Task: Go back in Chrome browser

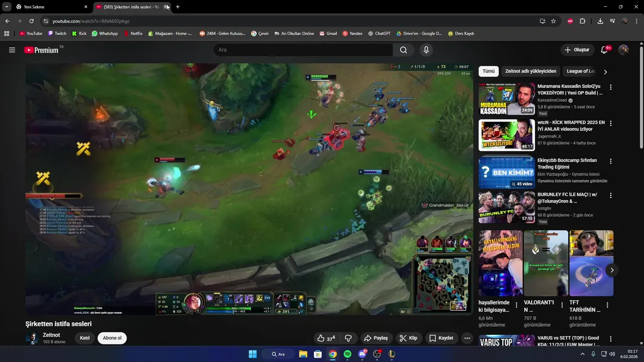Action: 7,21
